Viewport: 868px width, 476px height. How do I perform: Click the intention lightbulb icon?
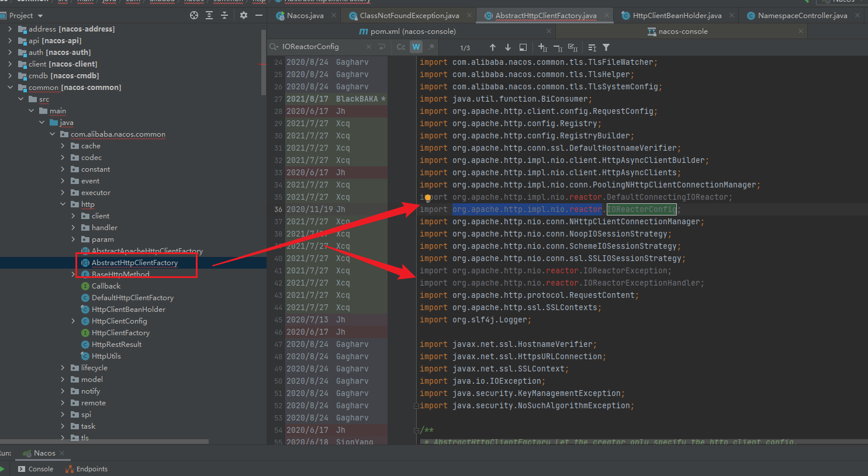point(428,198)
